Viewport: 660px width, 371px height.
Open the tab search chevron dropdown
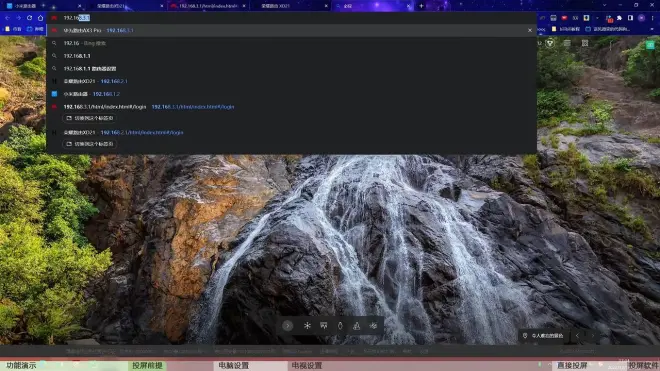click(x=604, y=5)
